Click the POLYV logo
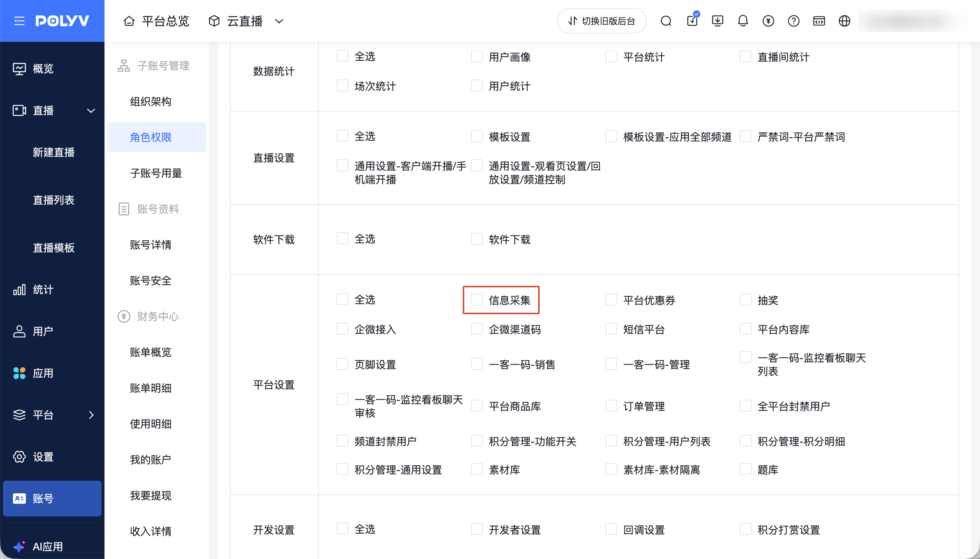Viewport: 980px width, 559px height. tap(62, 21)
